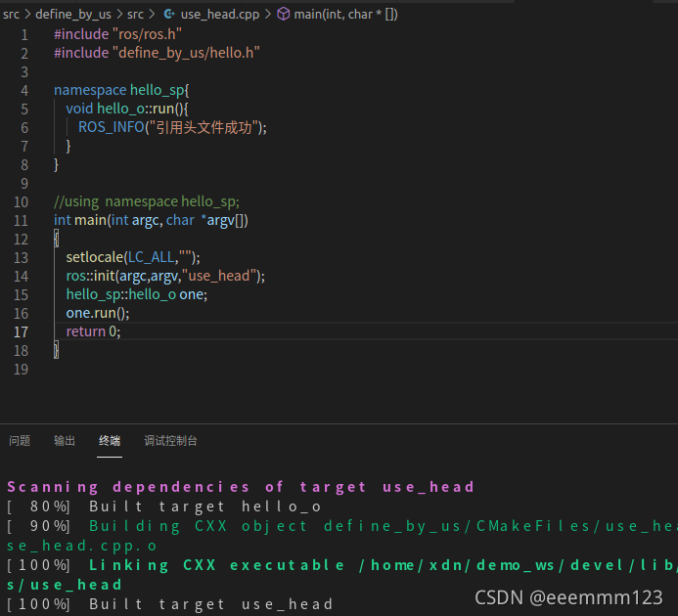Image resolution: width=678 pixels, height=616 pixels.
Task: Click 'se_head.cpp.o' wrapped terminal line
Action: tap(81, 546)
